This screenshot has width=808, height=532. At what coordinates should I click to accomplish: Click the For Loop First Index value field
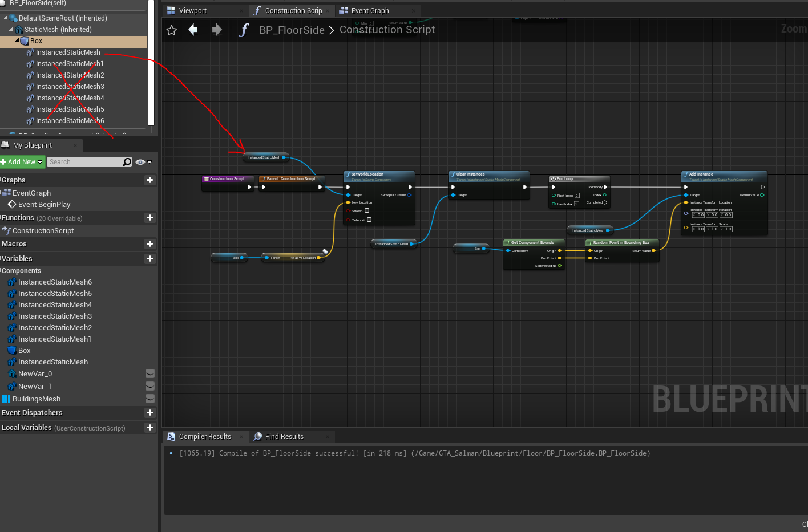click(x=577, y=196)
